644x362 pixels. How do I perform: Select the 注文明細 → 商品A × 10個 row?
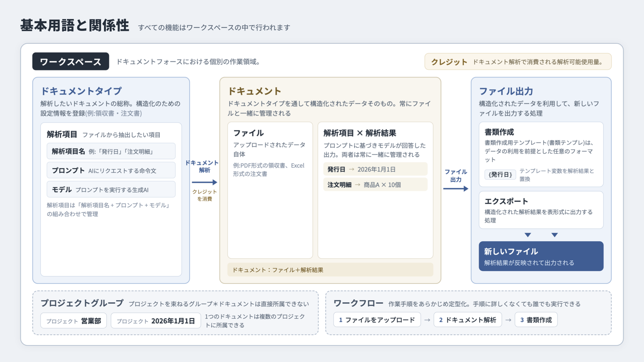(375, 185)
